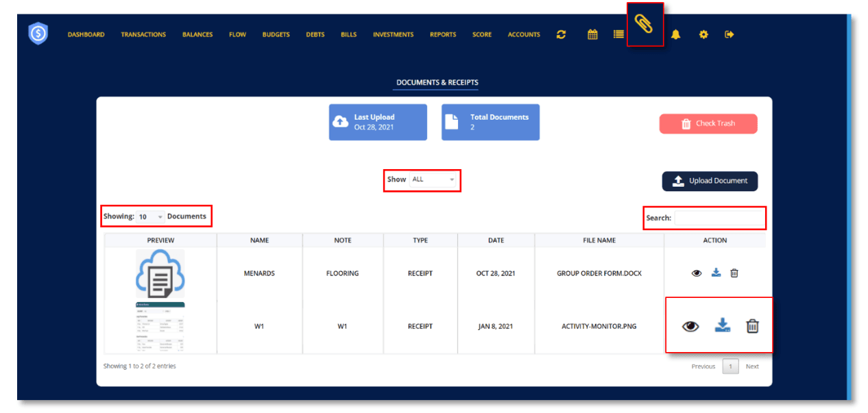
Task: Click the GROUP ORDER FORM.DOCX file name
Action: point(599,273)
